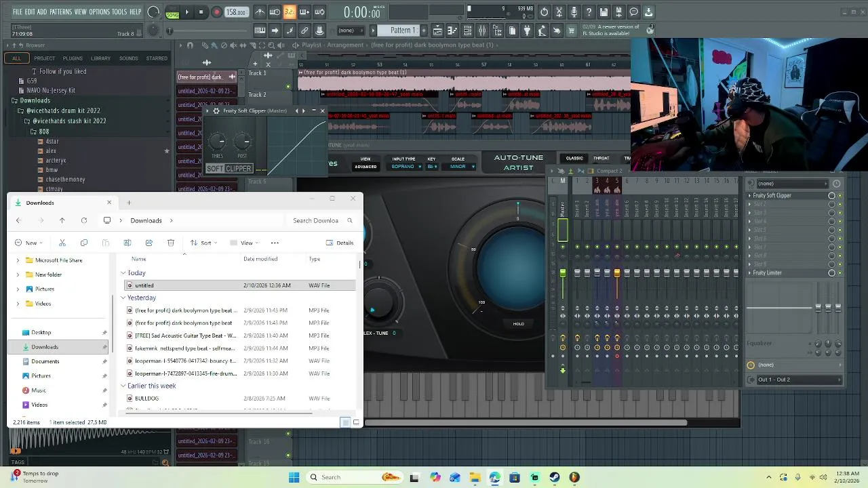Open the Windows Start menu

click(x=294, y=477)
